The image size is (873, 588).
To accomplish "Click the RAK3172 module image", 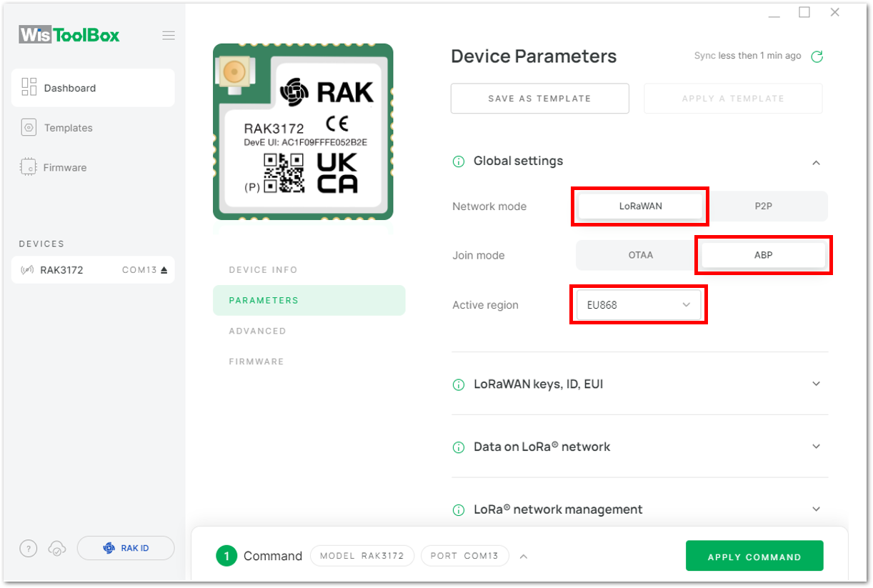I will 303,131.
